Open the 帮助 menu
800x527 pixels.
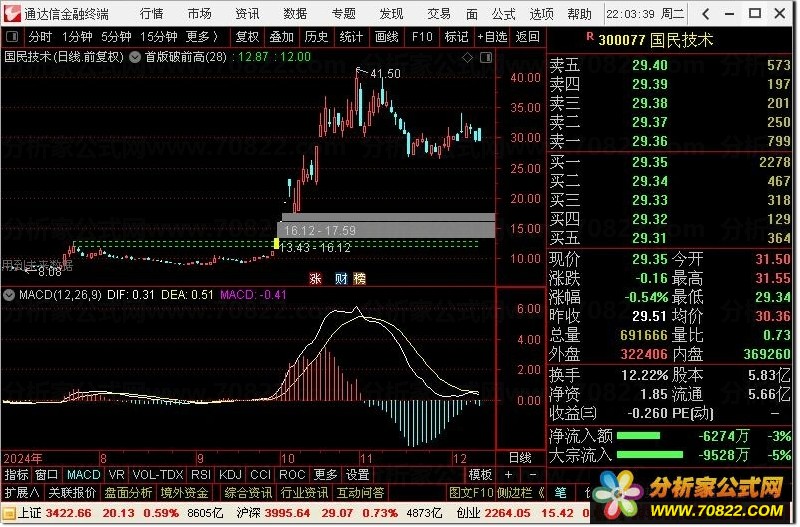pos(580,14)
